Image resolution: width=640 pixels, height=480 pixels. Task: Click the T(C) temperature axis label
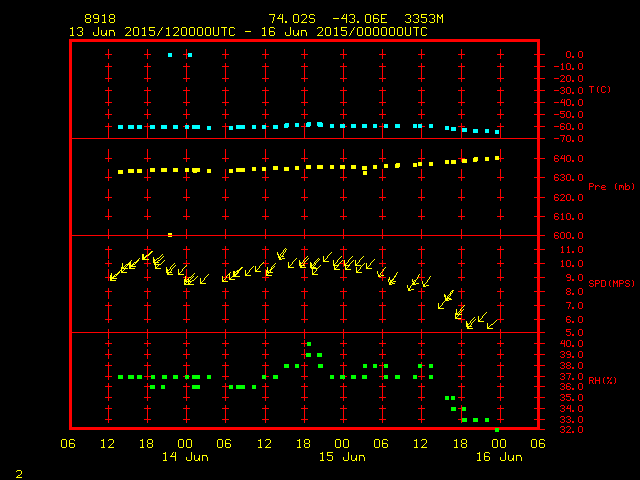click(x=600, y=89)
